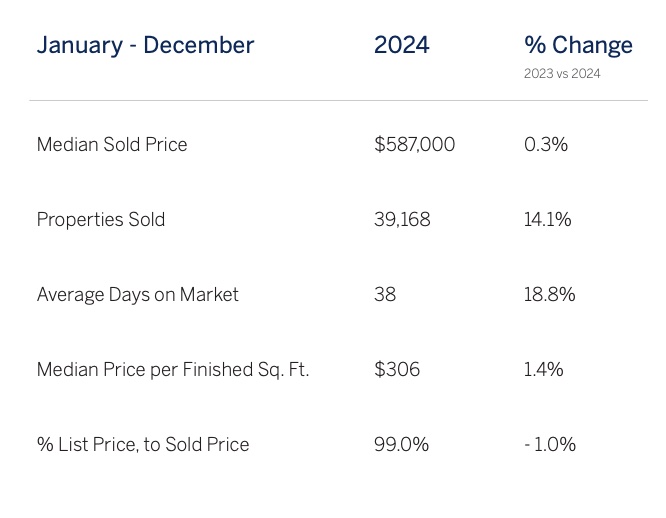
Task: Click the $587,000 median sold price value
Action: (414, 145)
